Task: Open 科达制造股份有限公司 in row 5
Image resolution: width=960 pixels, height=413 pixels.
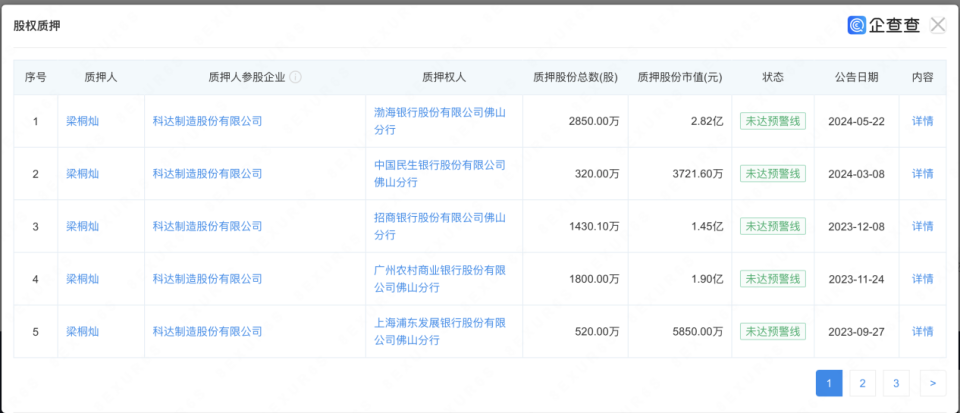Action: coord(208,332)
